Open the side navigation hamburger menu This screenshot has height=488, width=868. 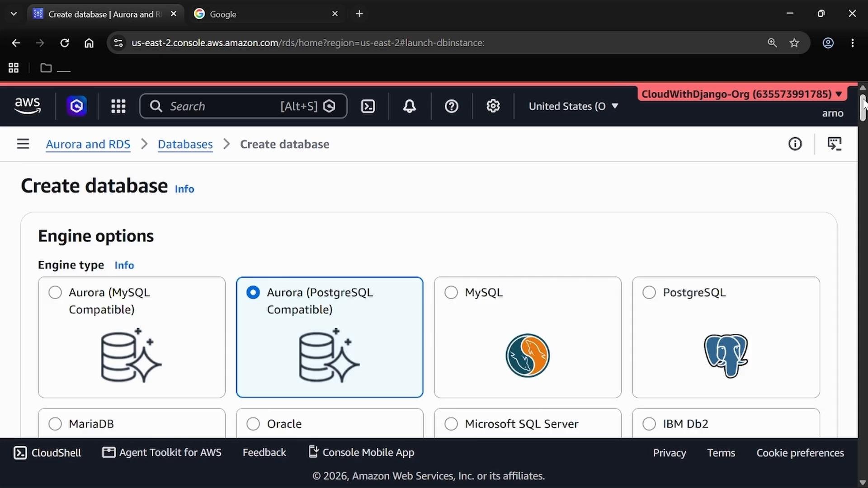(23, 144)
